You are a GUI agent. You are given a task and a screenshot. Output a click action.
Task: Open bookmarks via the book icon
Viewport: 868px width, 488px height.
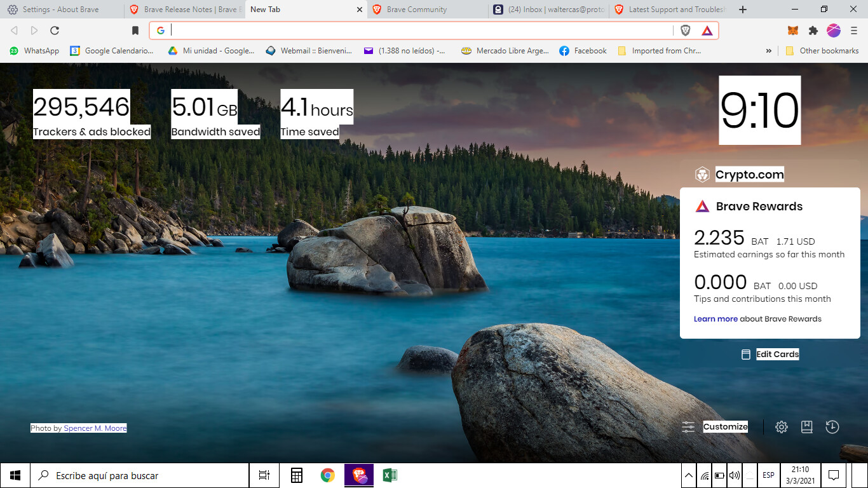pos(807,426)
